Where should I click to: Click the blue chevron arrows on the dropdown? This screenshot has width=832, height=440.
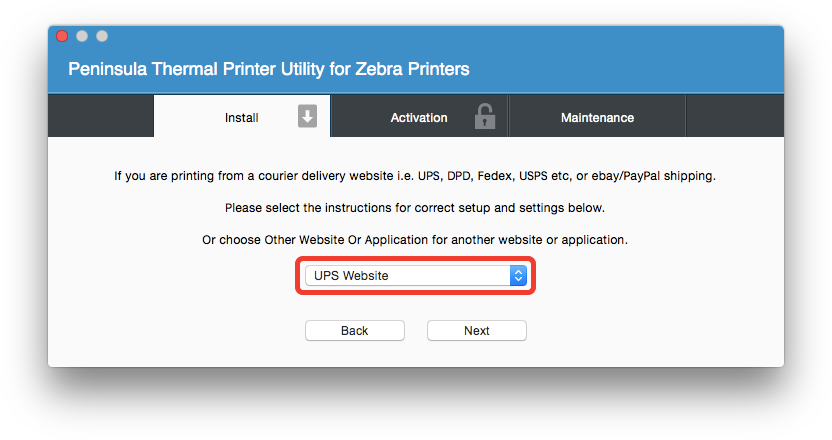(x=518, y=275)
